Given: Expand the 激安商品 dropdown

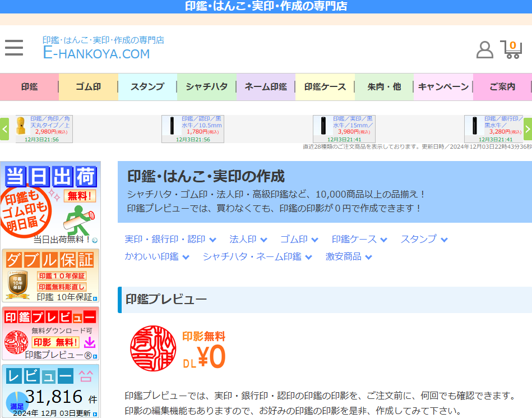Looking at the screenshot, I should coord(349,257).
